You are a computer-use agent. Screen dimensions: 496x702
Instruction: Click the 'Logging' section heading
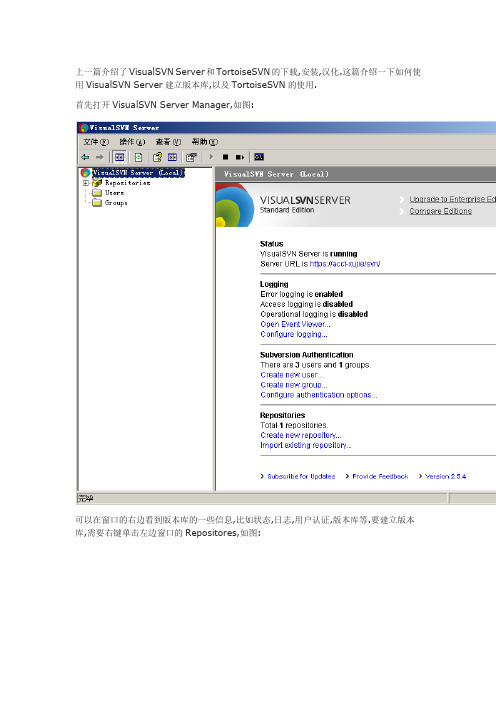[274, 284]
